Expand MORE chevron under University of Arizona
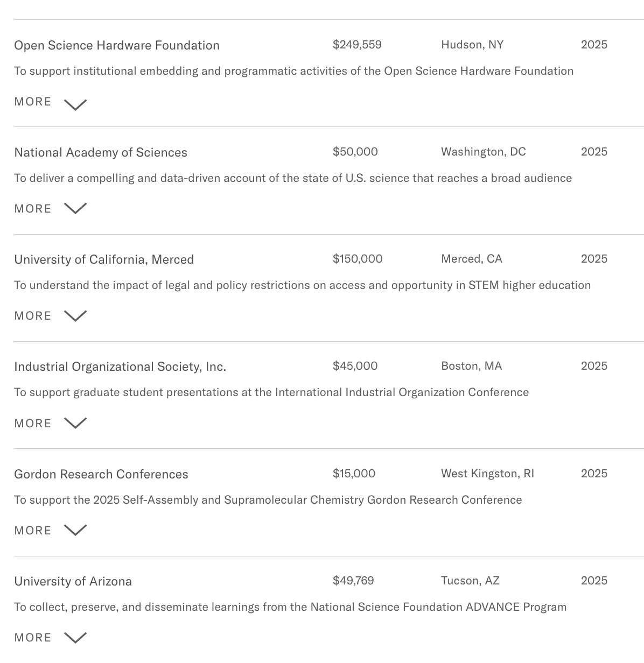Viewport: 644px width, 663px height. pos(75,637)
